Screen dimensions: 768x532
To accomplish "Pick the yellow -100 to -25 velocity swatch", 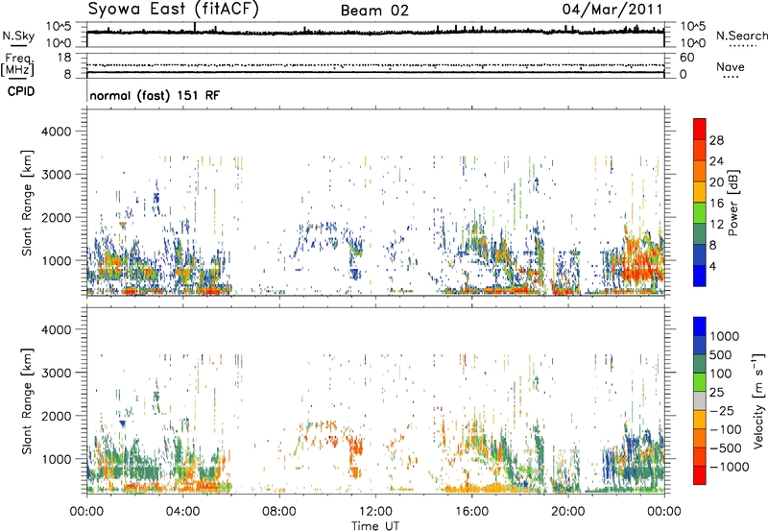I will pos(700,420).
